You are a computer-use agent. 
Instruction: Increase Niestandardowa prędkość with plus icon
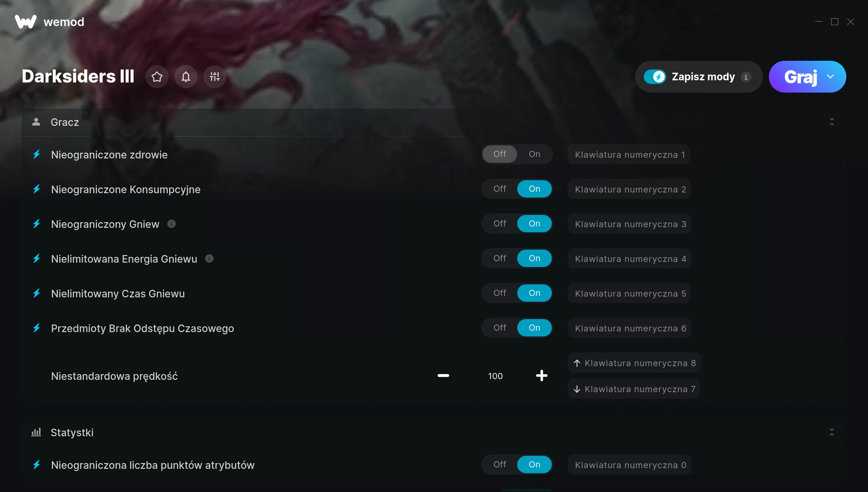pyautogui.click(x=542, y=376)
